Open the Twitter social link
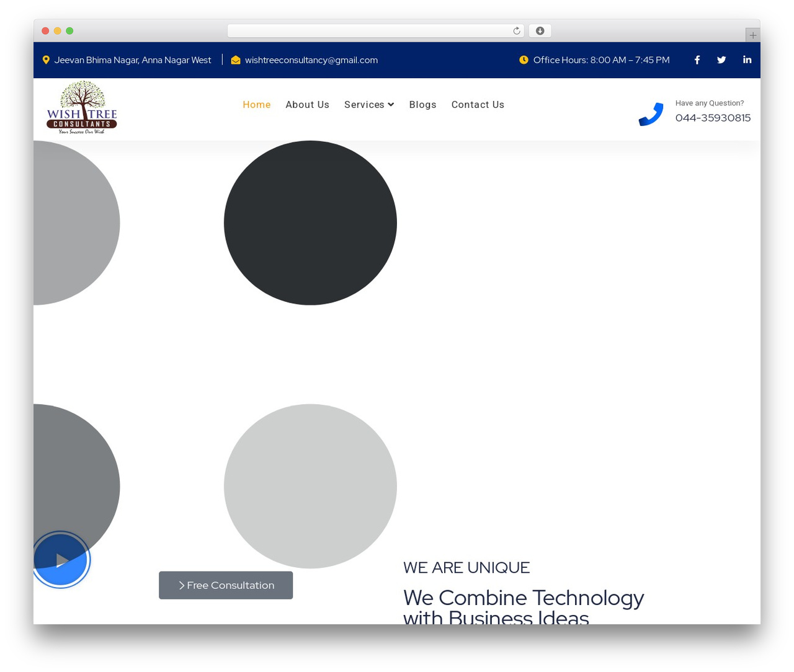 click(x=721, y=60)
